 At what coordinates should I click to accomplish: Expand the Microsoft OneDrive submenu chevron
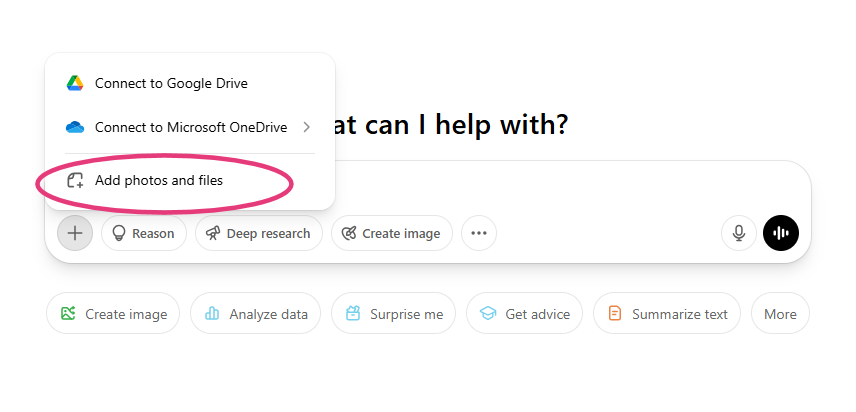[x=306, y=127]
